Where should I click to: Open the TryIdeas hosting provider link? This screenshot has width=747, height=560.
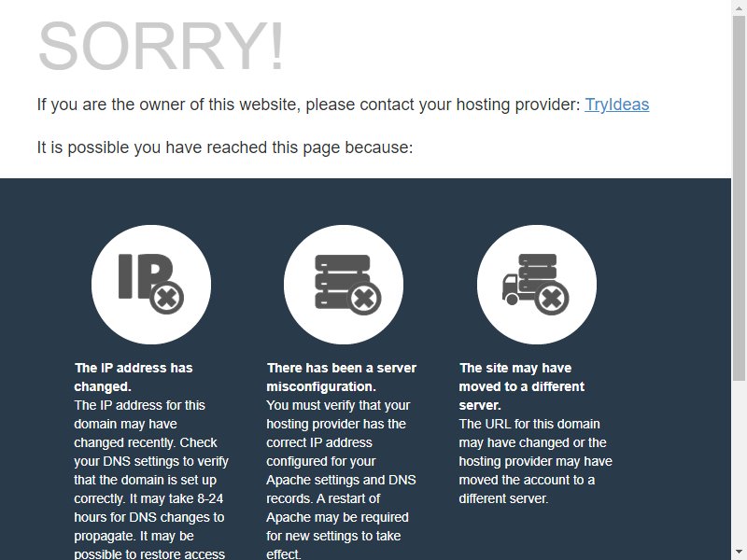pos(616,105)
